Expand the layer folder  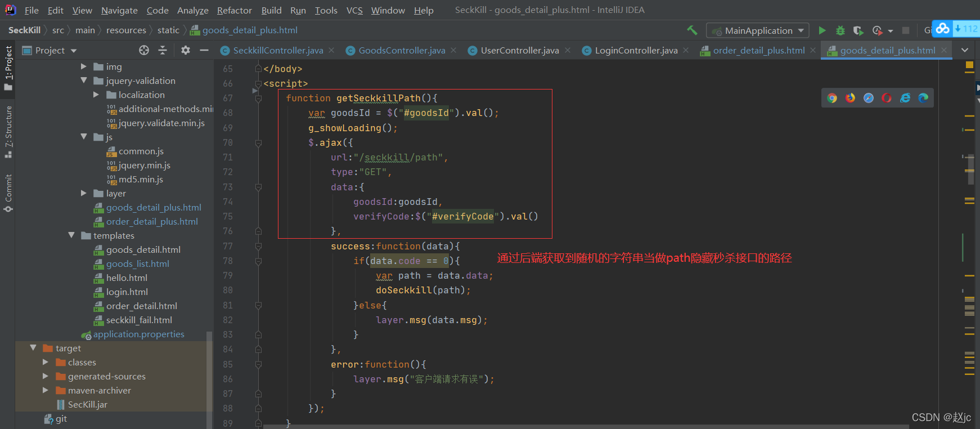click(84, 193)
